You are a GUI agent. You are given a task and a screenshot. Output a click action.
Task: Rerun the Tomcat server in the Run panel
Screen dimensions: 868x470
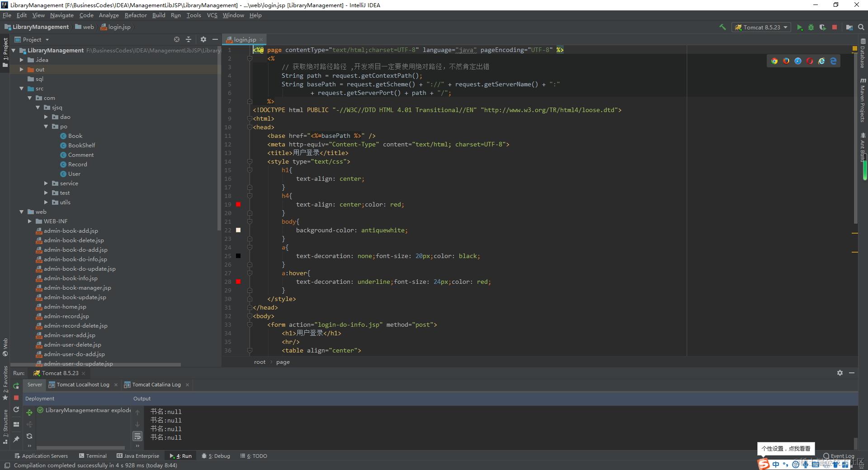tap(16, 386)
